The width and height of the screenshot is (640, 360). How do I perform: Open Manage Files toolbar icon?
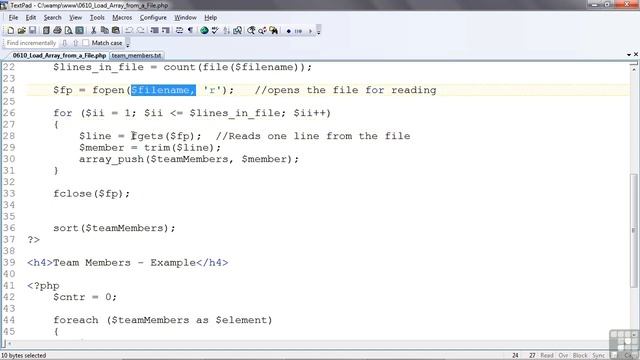46,31
